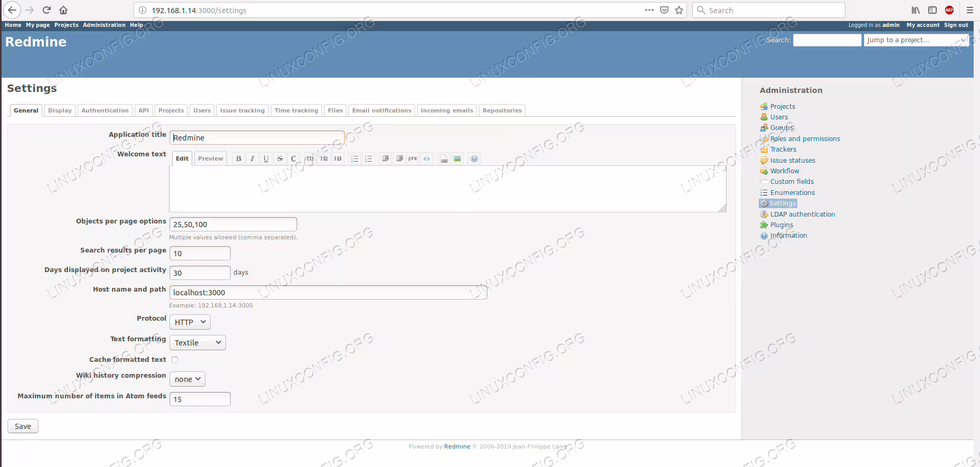Open the Text formatting dropdown
Screen dimensions: 980x467
197,342
